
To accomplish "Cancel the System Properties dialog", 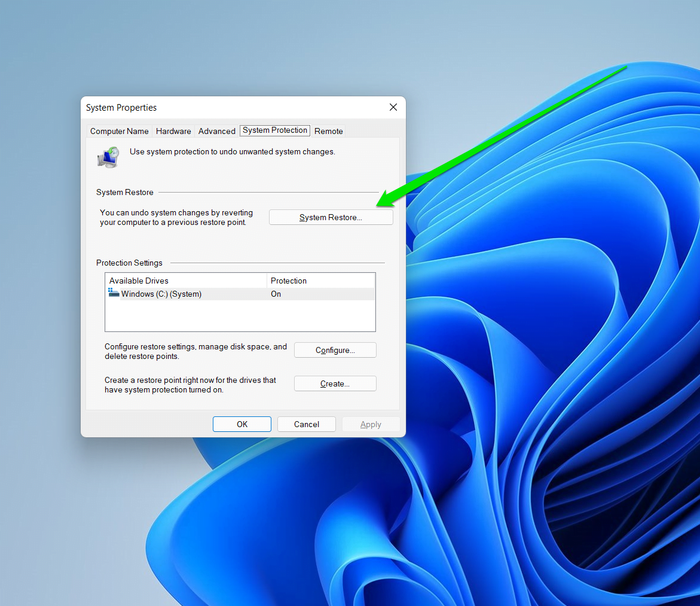I will click(x=306, y=424).
